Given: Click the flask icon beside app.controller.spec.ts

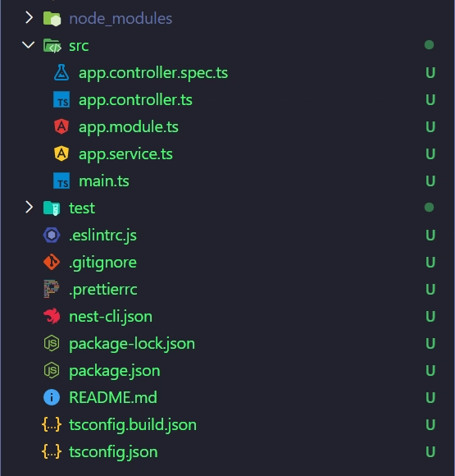Looking at the screenshot, I should click(61, 72).
